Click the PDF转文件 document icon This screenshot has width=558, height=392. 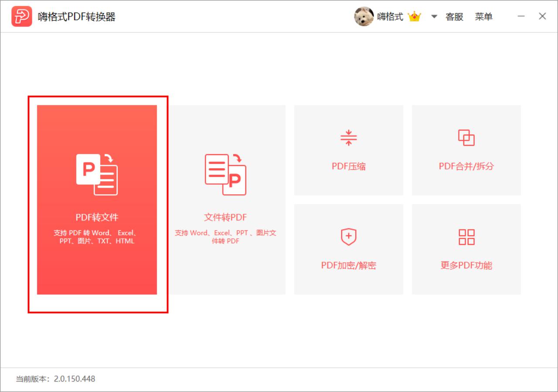pyautogui.click(x=97, y=174)
